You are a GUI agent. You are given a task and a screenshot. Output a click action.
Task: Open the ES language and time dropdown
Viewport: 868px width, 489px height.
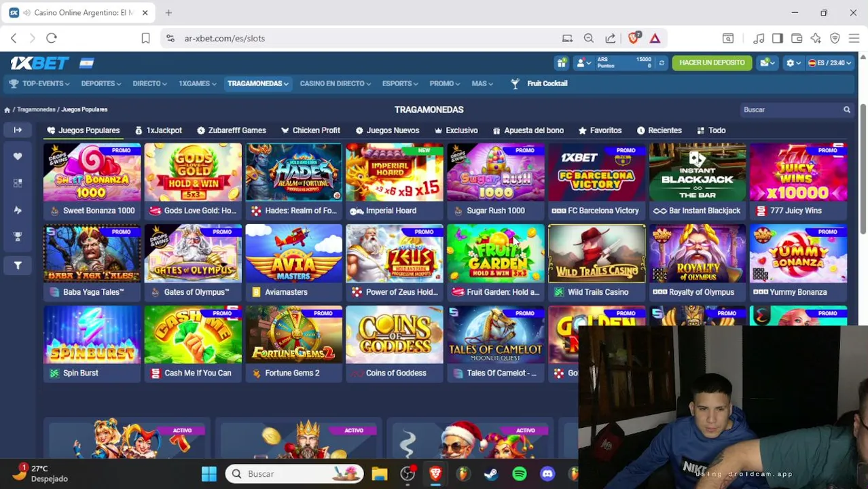[830, 62]
